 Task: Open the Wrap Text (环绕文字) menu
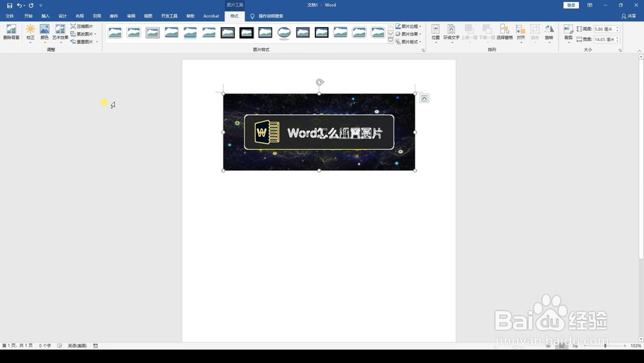[x=451, y=33]
